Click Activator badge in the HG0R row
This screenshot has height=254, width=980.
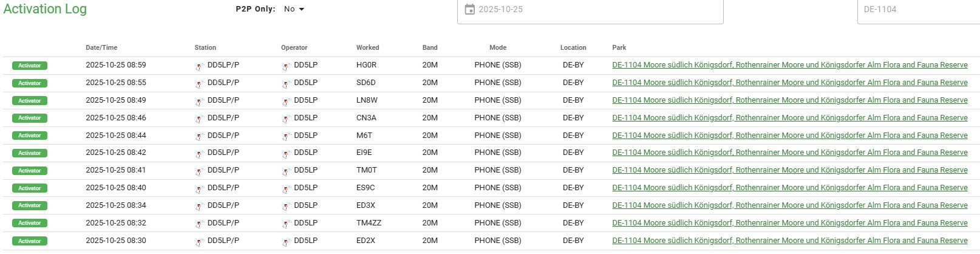coord(30,66)
